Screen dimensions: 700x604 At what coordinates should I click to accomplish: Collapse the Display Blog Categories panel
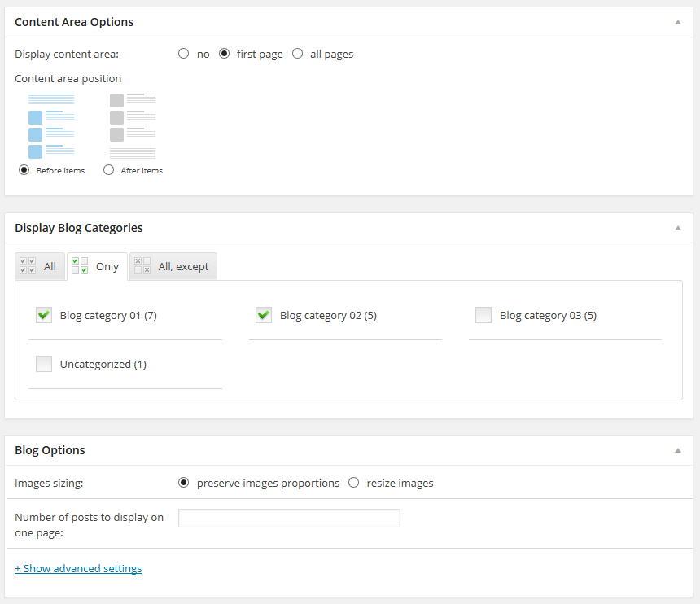coord(677,228)
